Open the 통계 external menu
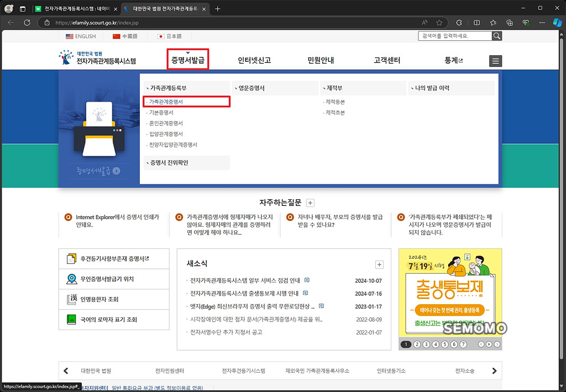Image resolution: width=566 pixels, height=392 pixels. pyautogui.click(x=453, y=60)
